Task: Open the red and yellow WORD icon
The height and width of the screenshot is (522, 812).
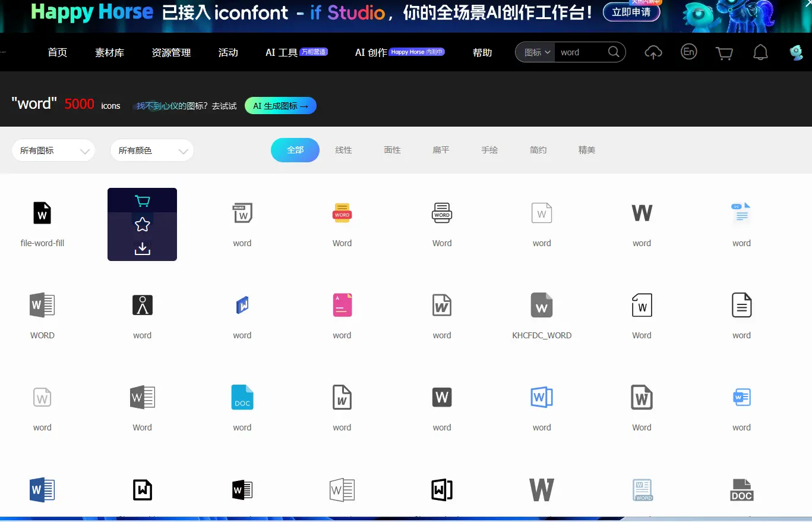Action: click(x=342, y=213)
